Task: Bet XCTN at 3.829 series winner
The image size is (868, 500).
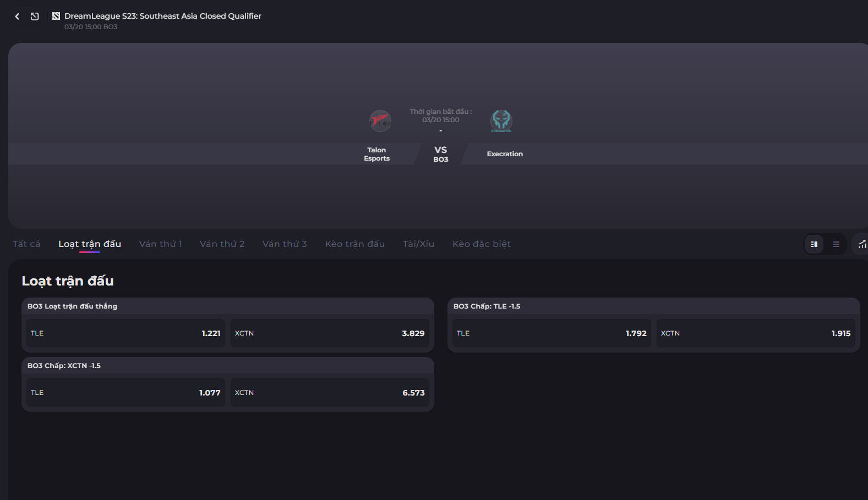Action: pos(330,333)
